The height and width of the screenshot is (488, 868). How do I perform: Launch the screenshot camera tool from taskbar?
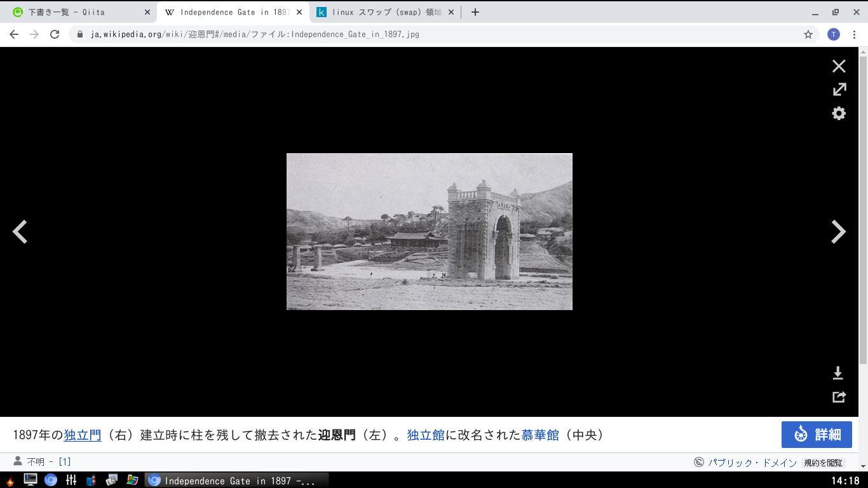[112, 481]
